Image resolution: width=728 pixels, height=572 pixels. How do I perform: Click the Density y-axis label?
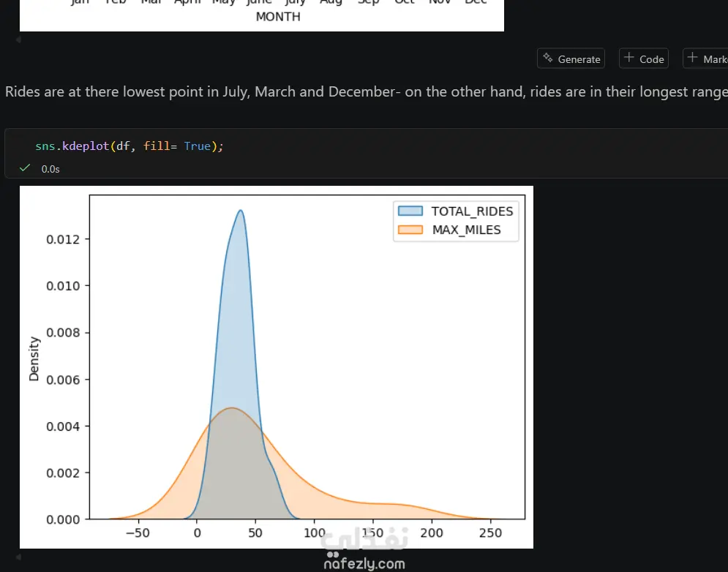point(34,359)
